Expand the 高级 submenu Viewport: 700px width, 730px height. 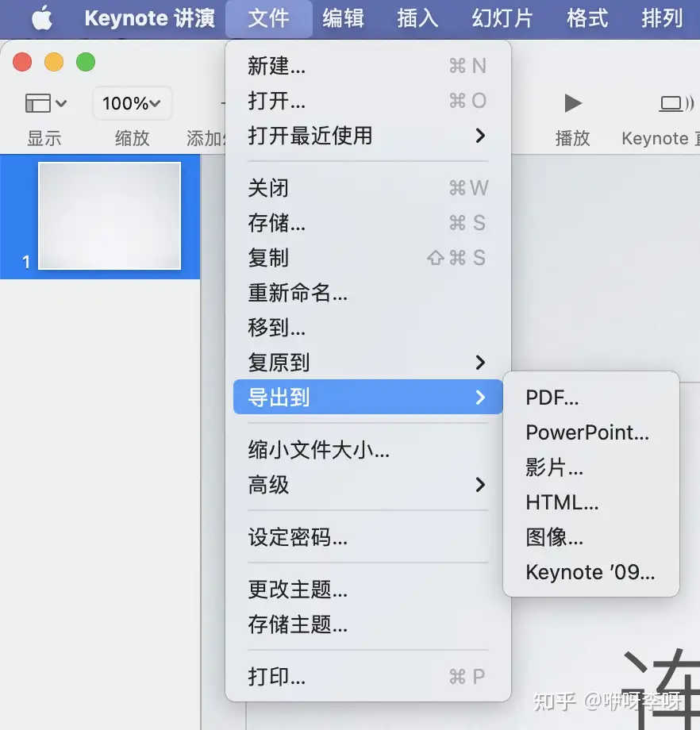368,485
